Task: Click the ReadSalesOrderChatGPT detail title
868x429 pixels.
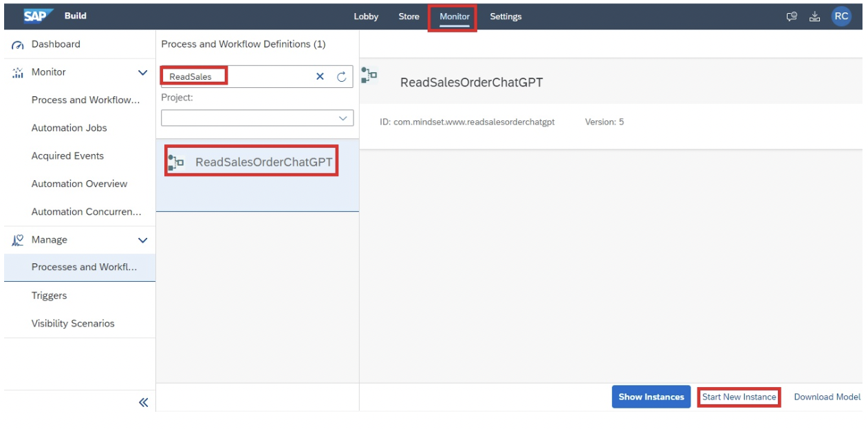Action: point(472,82)
